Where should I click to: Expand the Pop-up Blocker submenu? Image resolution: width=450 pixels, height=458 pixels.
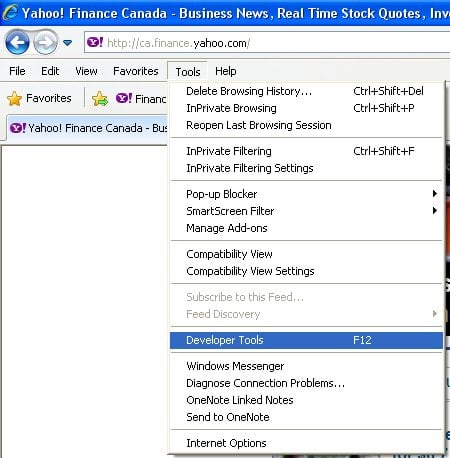[307, 194]
